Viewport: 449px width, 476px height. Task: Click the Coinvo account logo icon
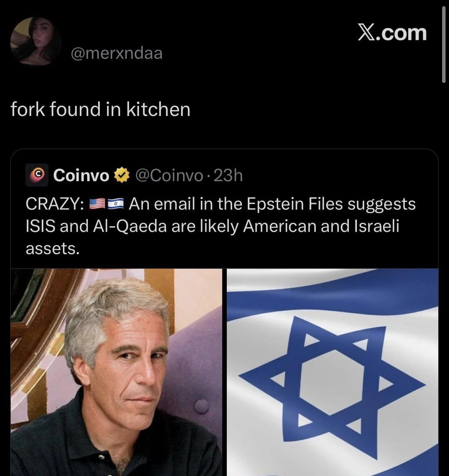[x=37, y=175]
